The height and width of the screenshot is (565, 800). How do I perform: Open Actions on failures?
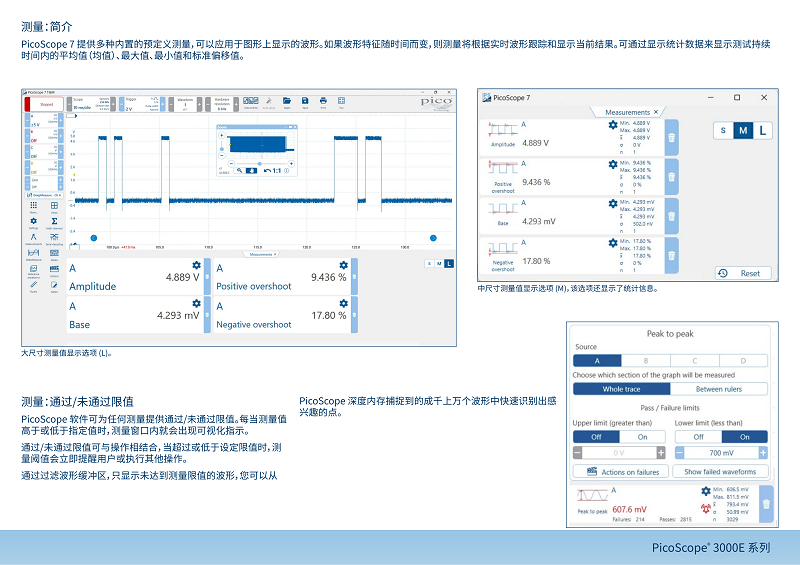click(622, 472)
